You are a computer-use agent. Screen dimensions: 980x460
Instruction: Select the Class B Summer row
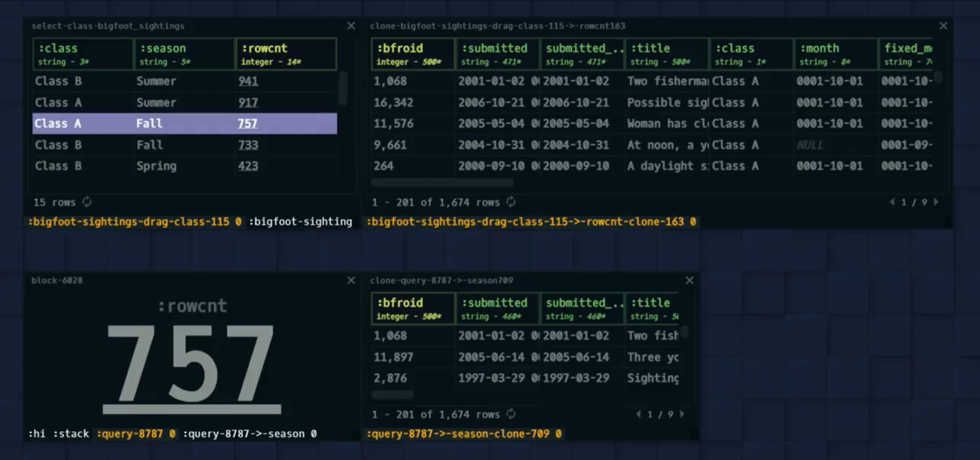[x=185, y=81]
